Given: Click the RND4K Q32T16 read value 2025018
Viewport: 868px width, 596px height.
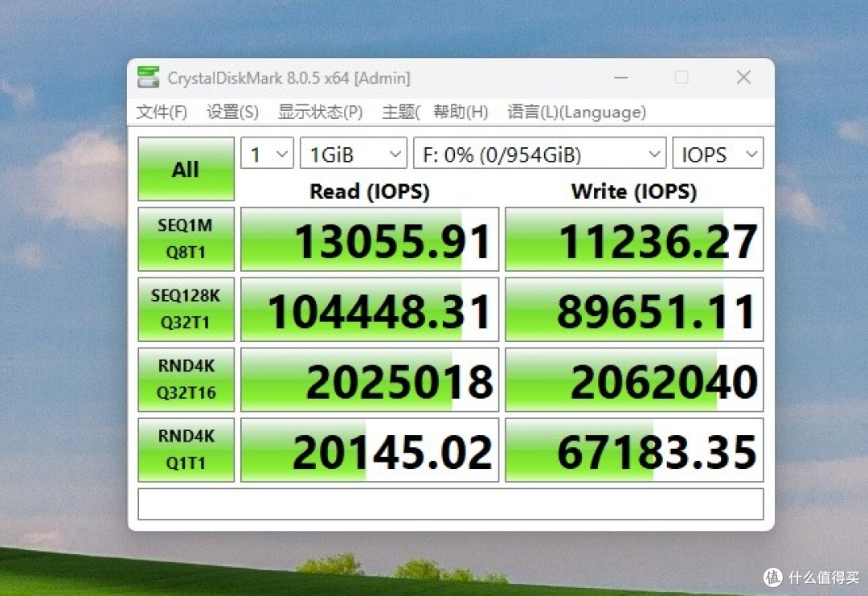Looking at the screenshot, I should 370,380.
